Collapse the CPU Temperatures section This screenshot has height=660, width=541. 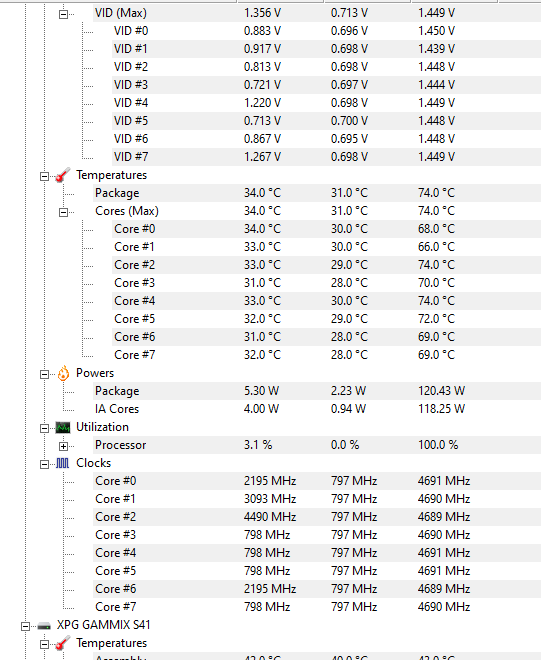(x=44, y=176)
